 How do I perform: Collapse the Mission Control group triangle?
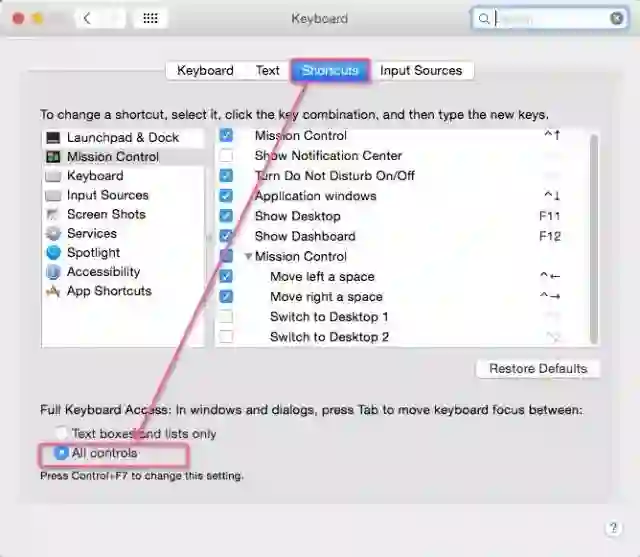click(248, 257)
